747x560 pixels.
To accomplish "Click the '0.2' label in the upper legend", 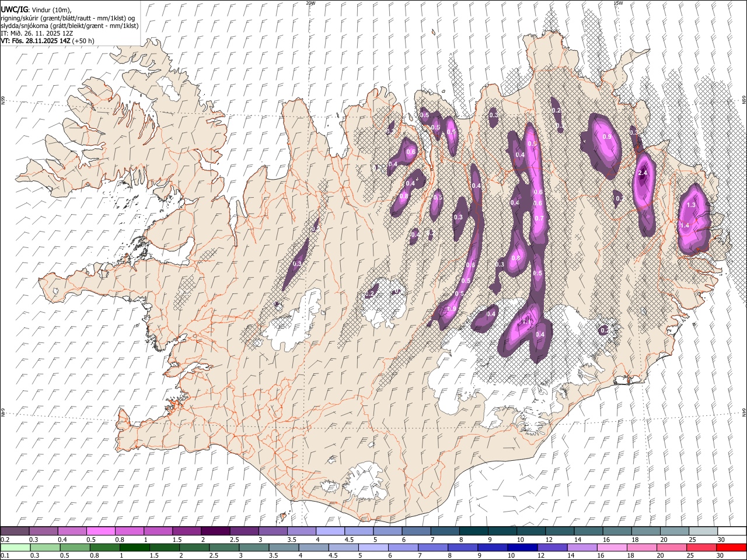I will click(5, 540).
